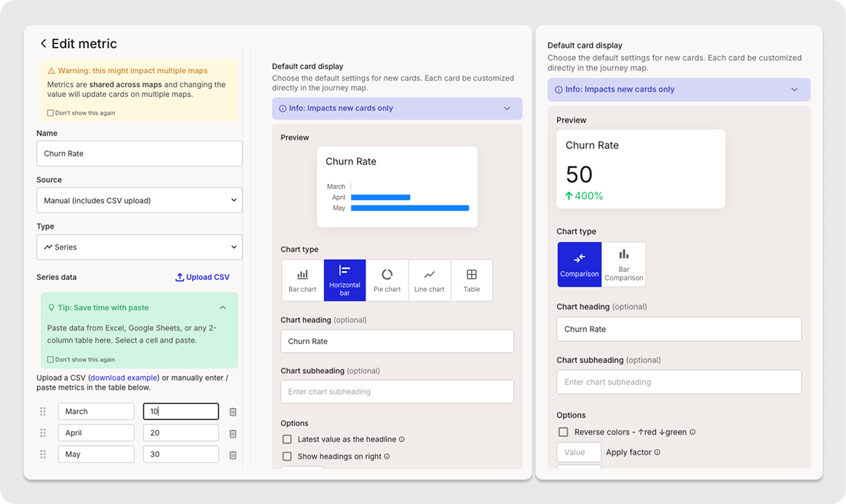Click the drag handle for May row
This screenshot has height=504, width=846.
[43, 454]
